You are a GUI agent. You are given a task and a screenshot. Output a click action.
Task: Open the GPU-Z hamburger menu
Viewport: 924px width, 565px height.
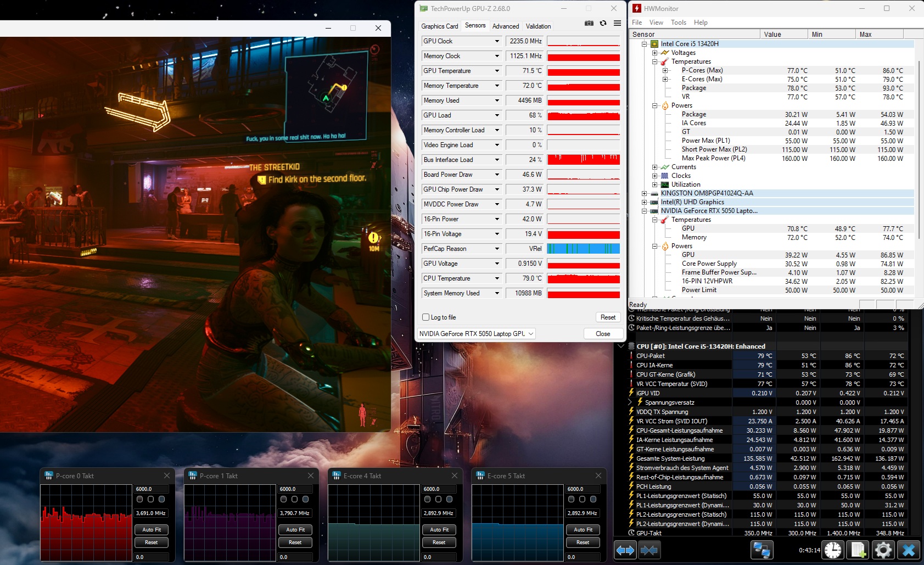point(617,24)
